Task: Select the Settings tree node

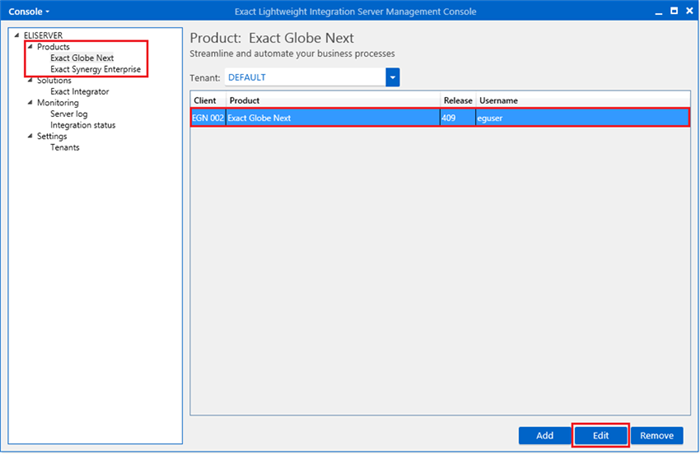Action: 52,136
